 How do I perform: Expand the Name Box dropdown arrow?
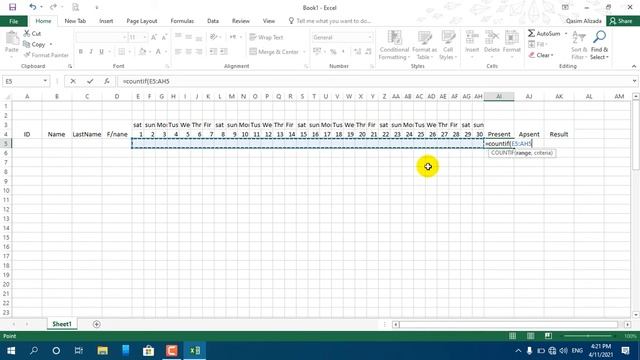45,81
